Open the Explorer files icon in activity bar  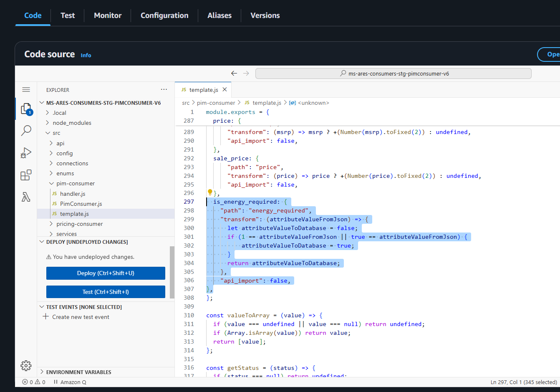(x=26, y=109)
